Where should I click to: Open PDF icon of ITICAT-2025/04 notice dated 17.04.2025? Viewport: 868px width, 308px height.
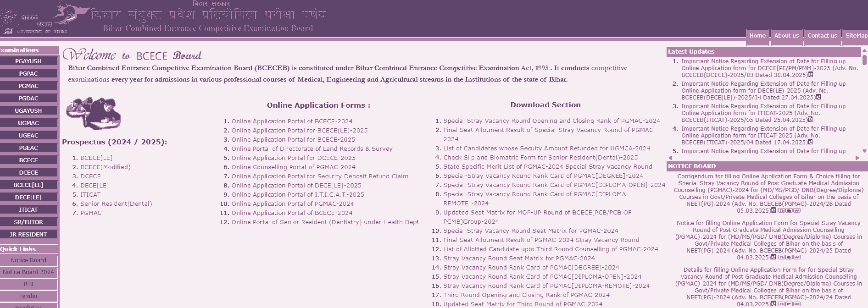pos(810,142)
